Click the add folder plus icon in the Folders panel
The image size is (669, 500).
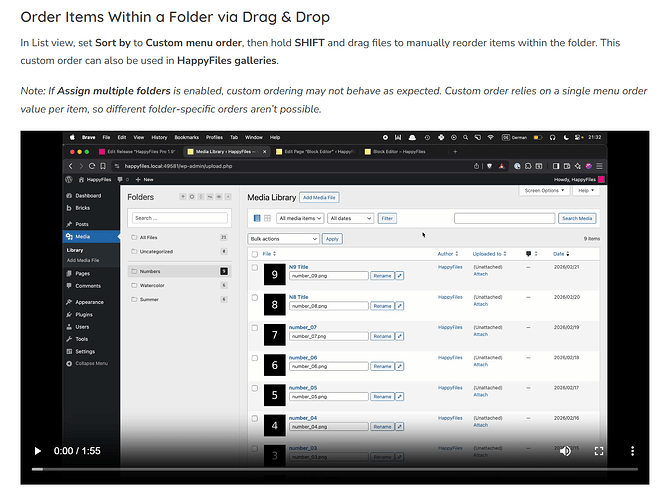coord(183,197)
